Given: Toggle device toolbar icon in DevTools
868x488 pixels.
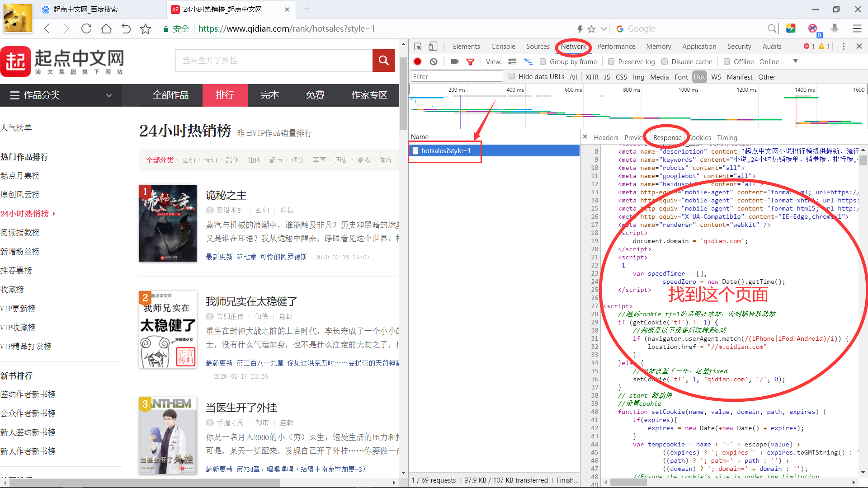Looking at the screenshot, I should [x=433, y=46].
